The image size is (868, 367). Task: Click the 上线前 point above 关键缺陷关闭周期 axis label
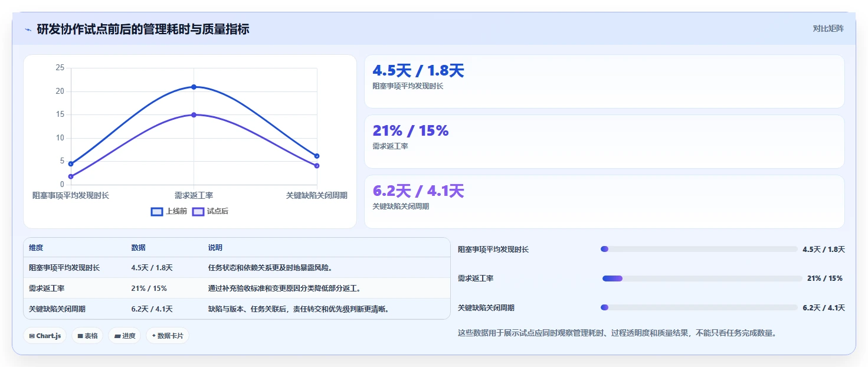tap(317, 156)
